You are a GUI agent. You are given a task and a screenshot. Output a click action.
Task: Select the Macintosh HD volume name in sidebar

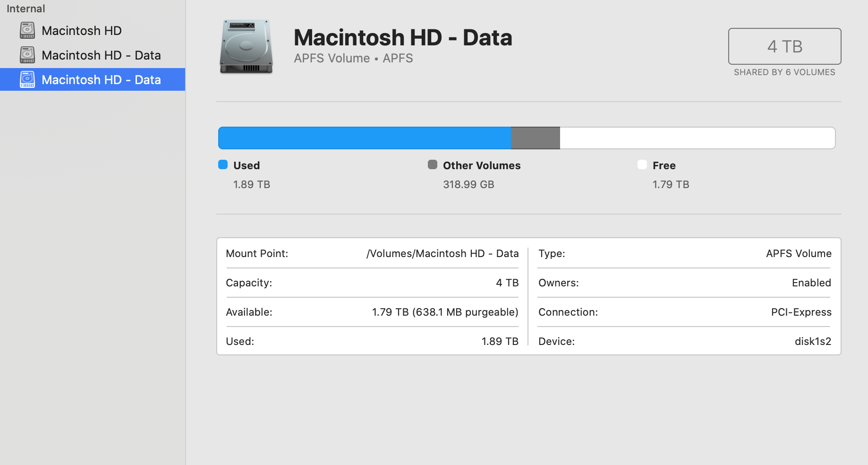tap(82, 31)
